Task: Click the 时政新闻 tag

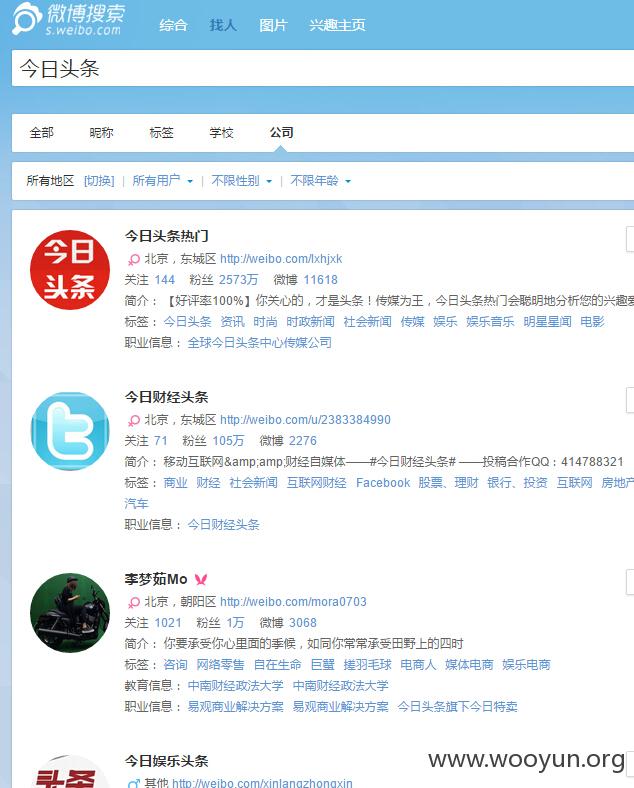Action: coord(310,322)
